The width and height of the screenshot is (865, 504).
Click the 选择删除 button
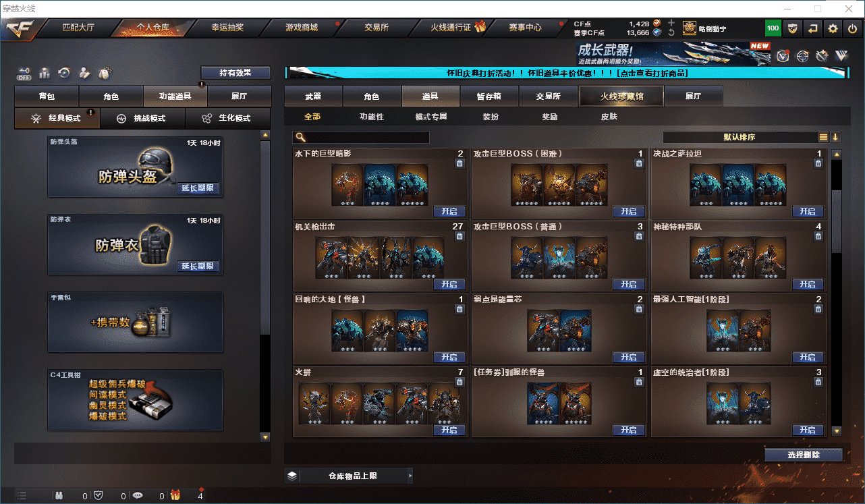pyautogui.click(x=804, y=455)
